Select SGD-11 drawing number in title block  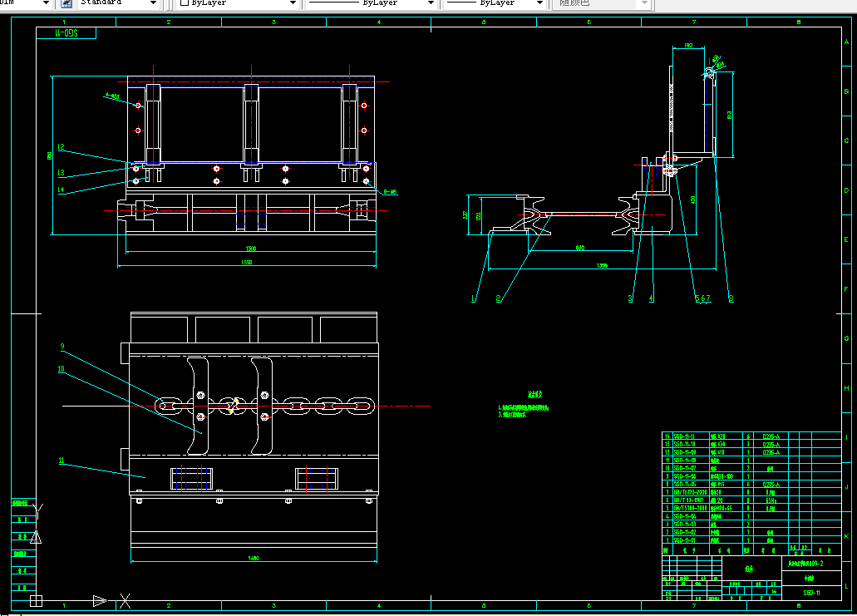[x=811, y=593]
